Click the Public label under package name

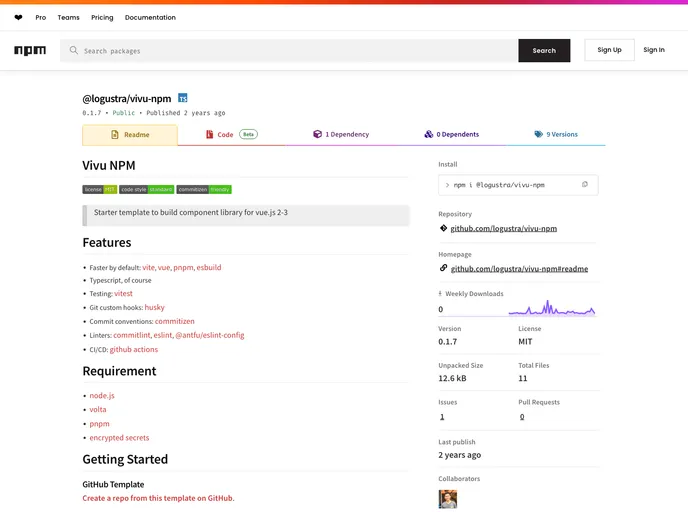[124, 113]
